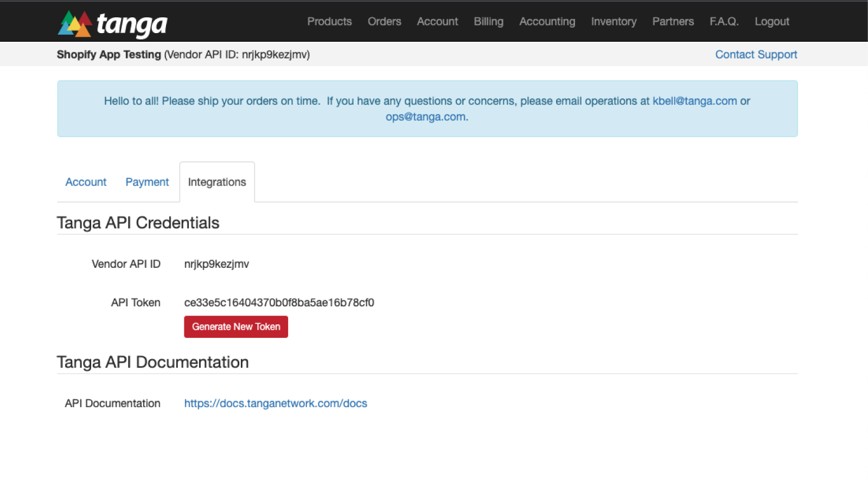Screen dimensions: 868x488
Task: Click the Generate New Token button
Action: [x=236, y=327]
